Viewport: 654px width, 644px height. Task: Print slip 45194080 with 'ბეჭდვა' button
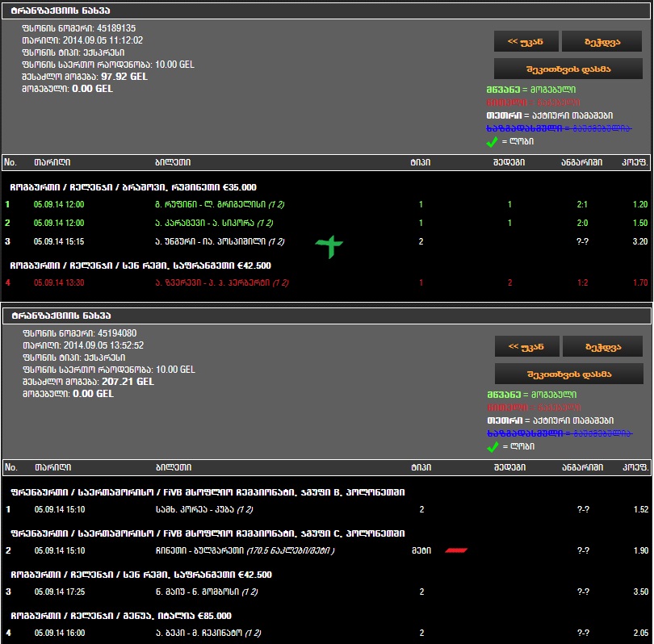(602, 346)
